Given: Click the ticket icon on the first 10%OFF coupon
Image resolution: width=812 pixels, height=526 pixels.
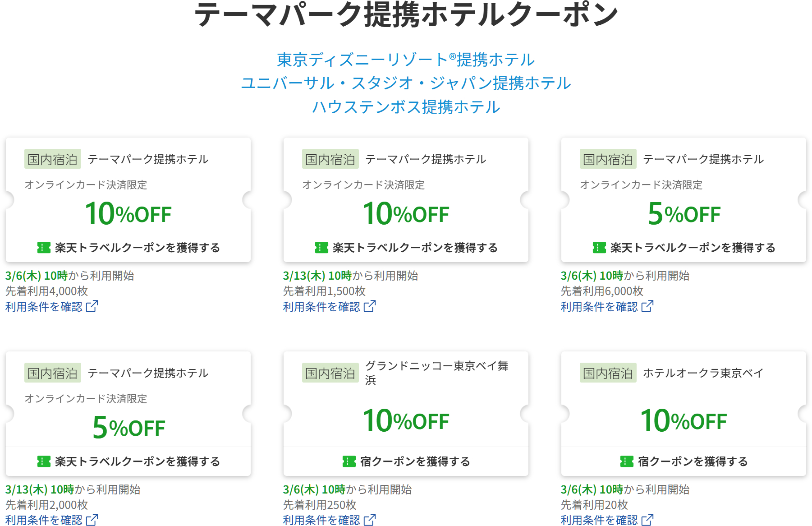Looking at the screenshot, I should (x=43, y=247).
